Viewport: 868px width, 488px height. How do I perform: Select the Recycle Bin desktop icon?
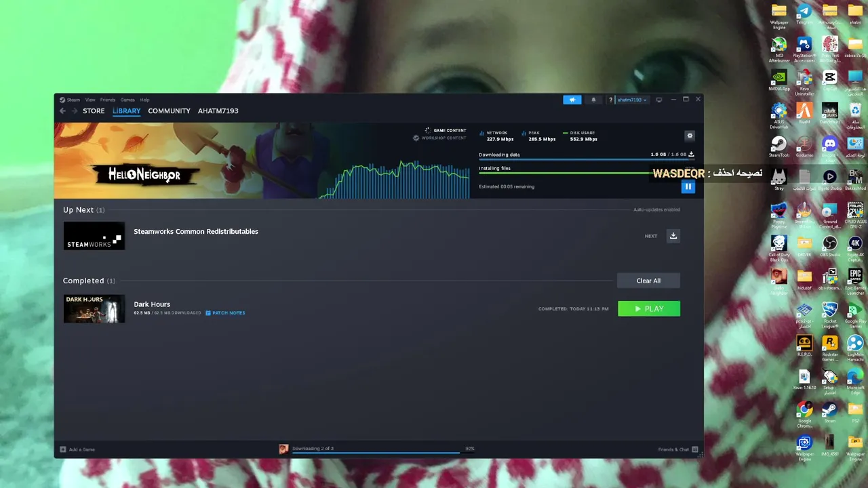coord(855,115)
